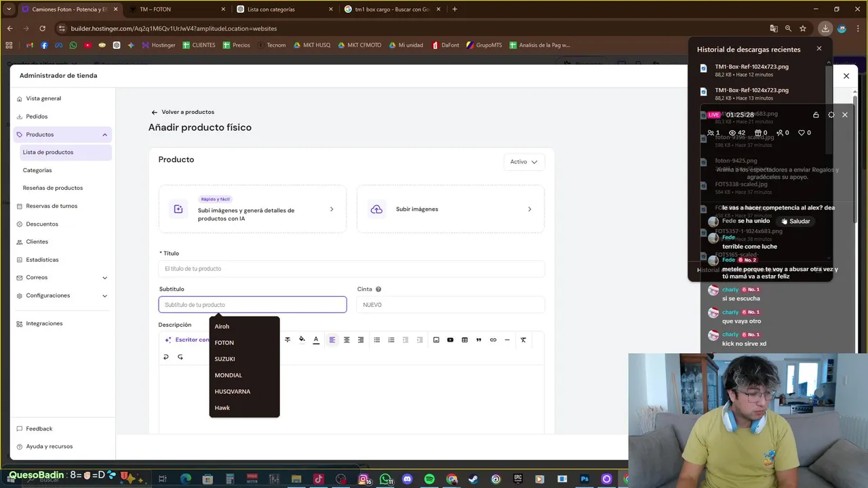
Task: Open WhatsApp from the taskbar
Action: [x=385, y=479]
